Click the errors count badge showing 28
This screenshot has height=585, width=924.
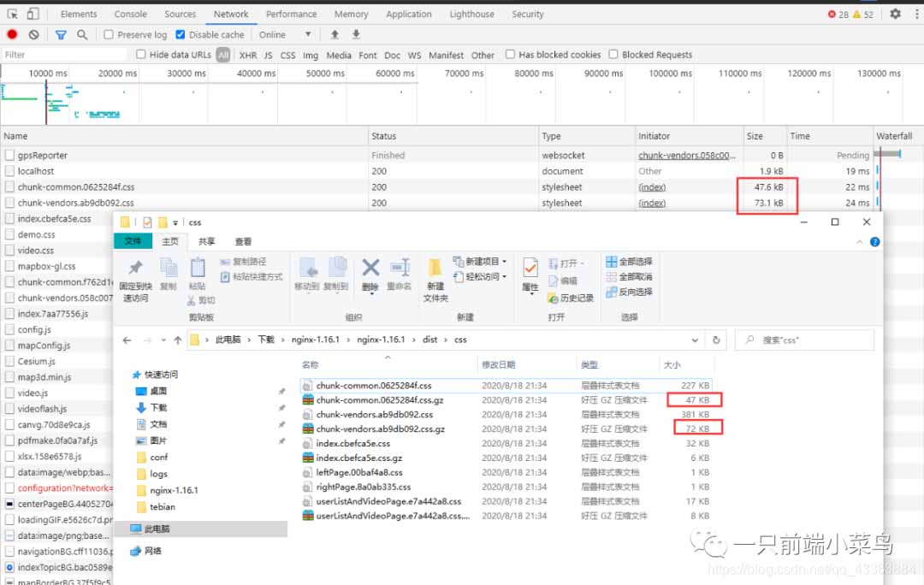pos(838,15)
